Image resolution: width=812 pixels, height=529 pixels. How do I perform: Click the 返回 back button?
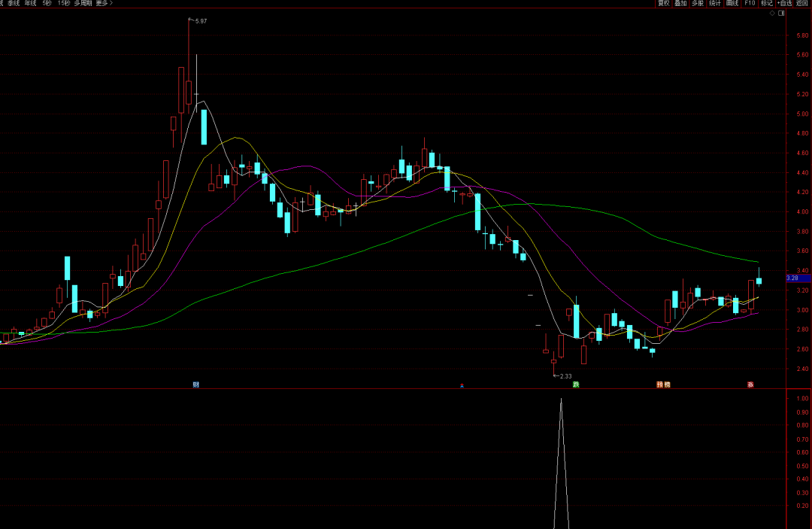tap(802, 3)
